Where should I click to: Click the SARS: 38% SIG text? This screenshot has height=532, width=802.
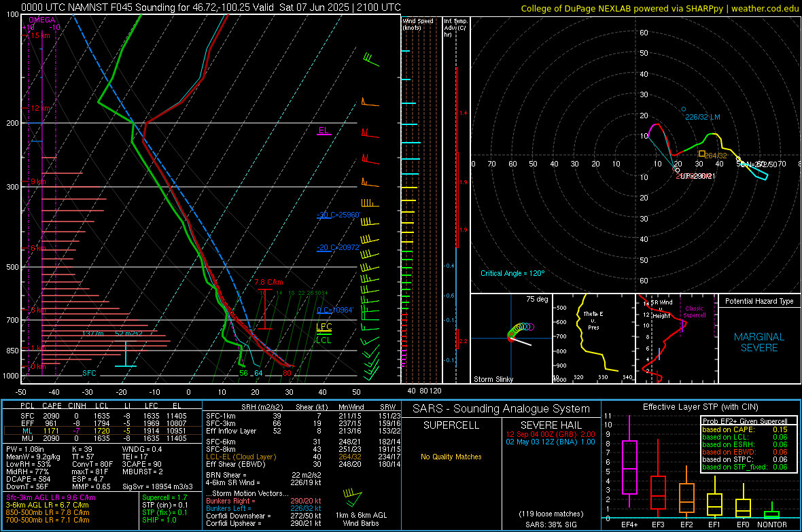(551, 525)
